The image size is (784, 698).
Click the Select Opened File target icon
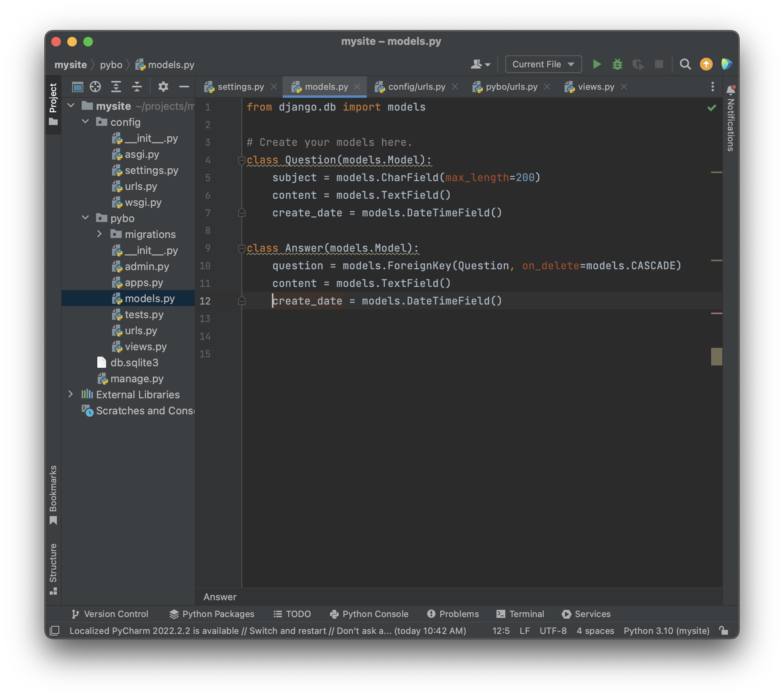[95, 87]
